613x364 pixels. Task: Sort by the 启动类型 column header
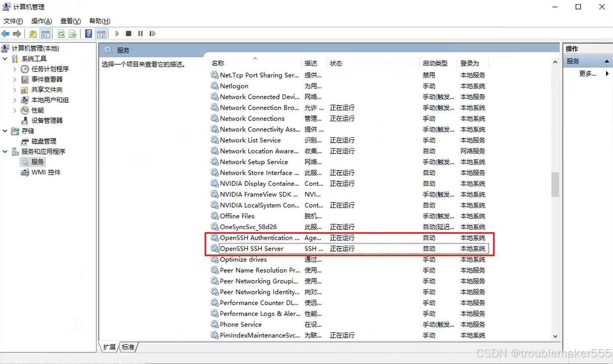click(438, 63)
